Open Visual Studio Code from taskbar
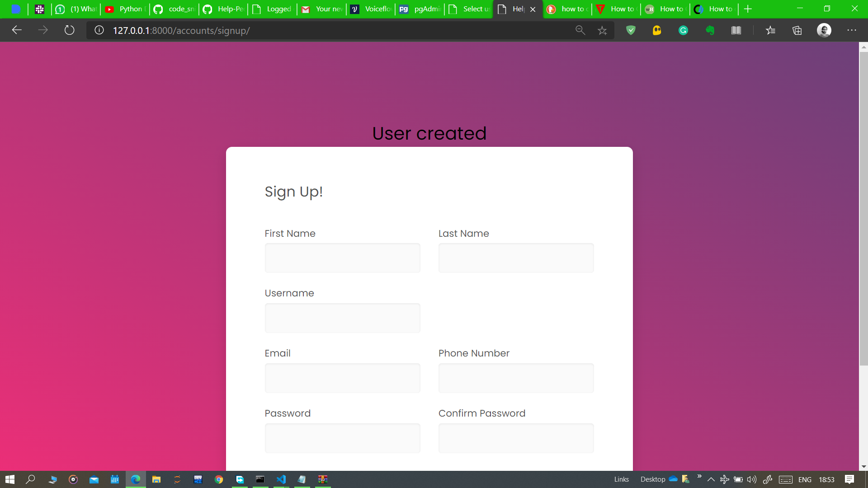The height and width of the screenshot is (488, 868). [281, 479]
